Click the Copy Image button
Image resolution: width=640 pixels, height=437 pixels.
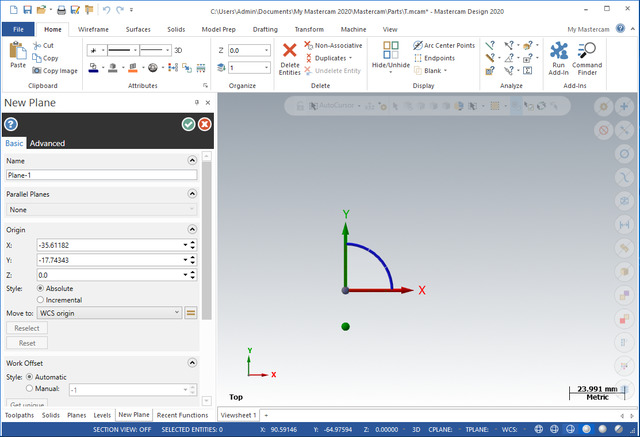[x=54, y=71]
